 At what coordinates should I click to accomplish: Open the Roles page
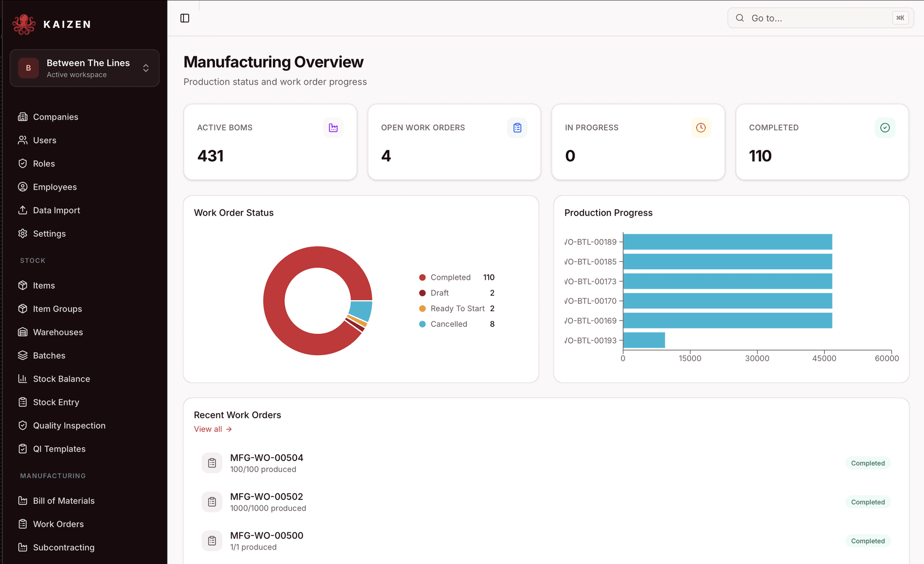tap(44, 164)
